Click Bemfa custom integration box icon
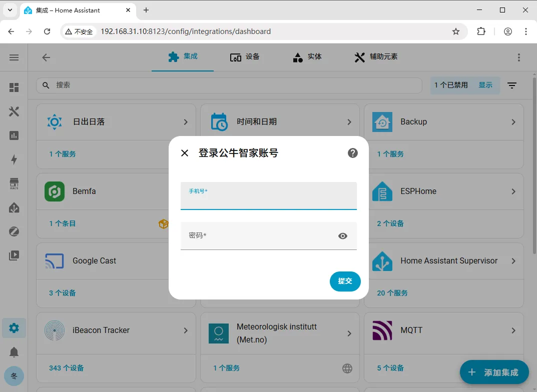 coord(163,223)
